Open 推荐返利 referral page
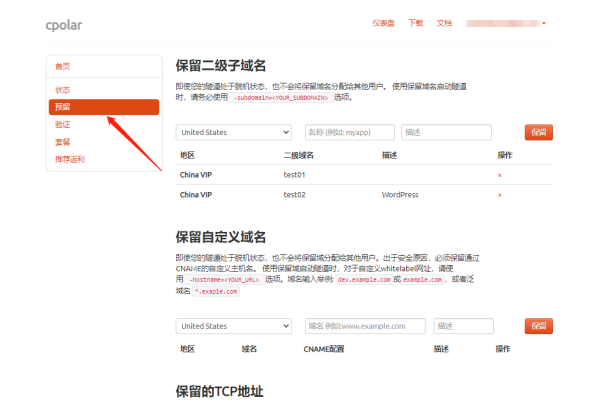This screenshot has width=600, height=400. point(70,159)
